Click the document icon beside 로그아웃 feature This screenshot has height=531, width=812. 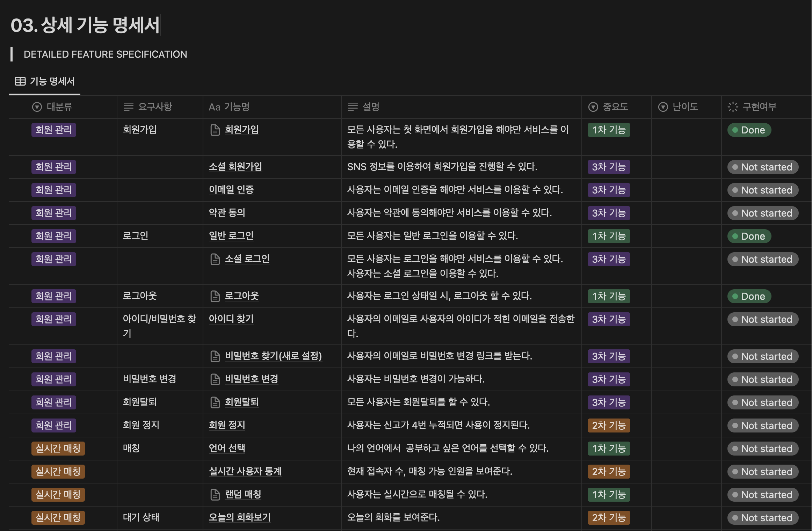215,296
